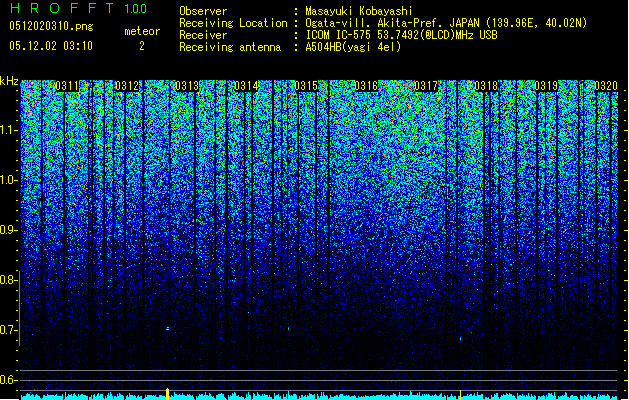Click the 0.9 frequency axis label

click(8, 230)
